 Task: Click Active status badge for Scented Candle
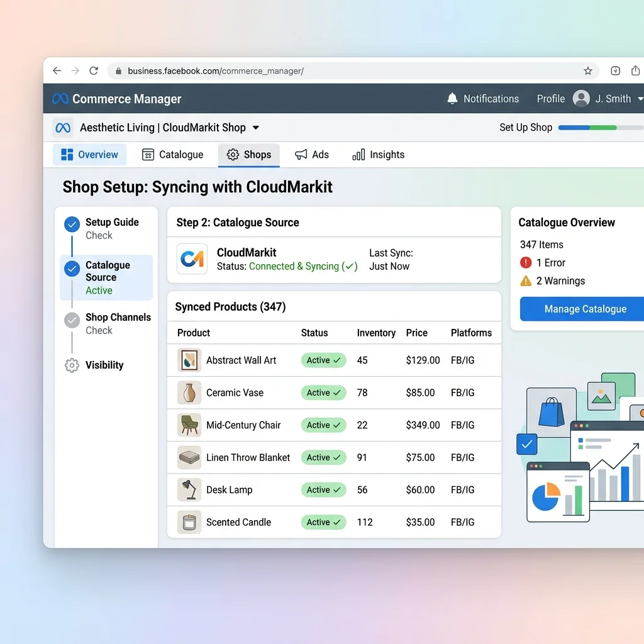click(x=324, y=523)
